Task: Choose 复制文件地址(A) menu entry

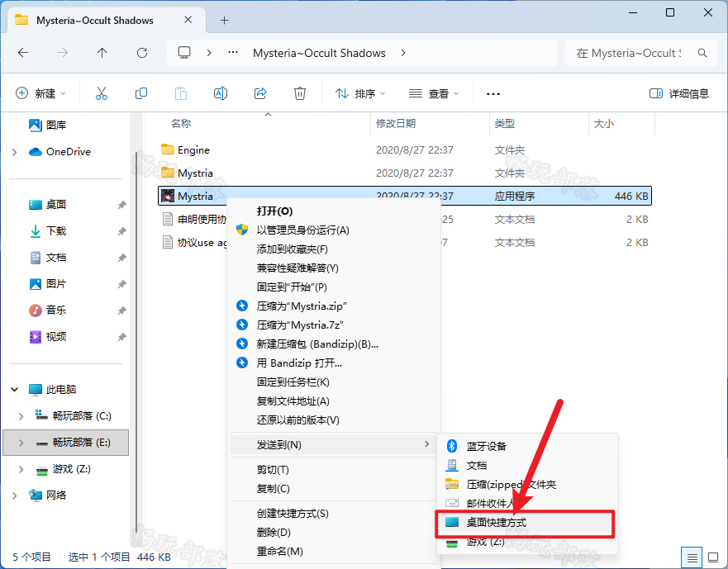Action: click(333, 401)
